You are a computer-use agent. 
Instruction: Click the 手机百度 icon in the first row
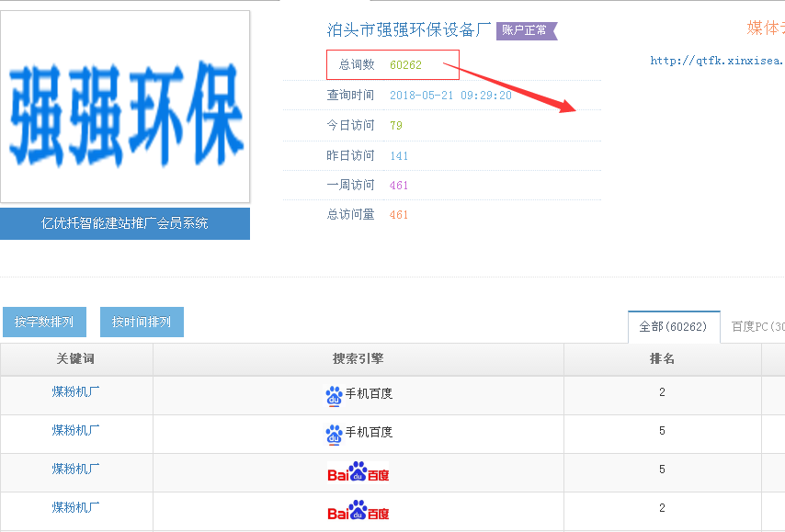[x=334, y=395]
